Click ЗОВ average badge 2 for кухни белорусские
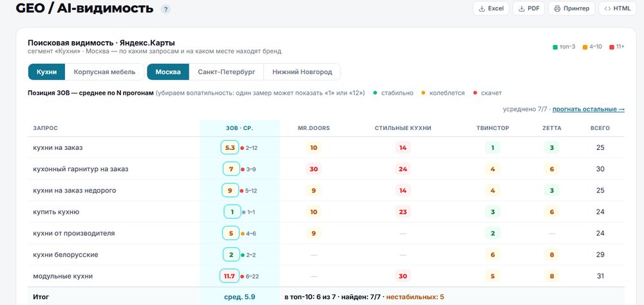644x305 pixels. pos(231,255)
